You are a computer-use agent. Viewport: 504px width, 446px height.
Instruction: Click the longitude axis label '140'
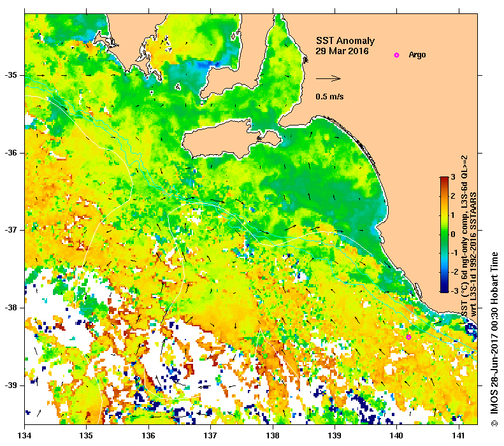[x=397, y=435]
